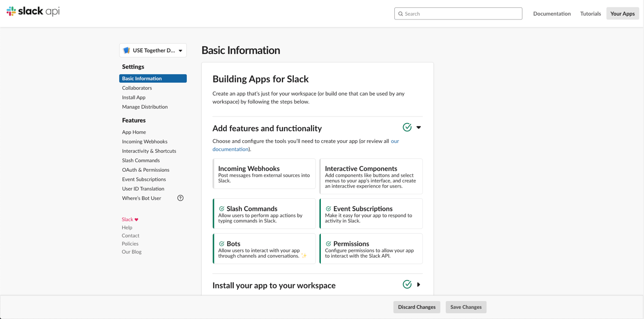Click the Save Changes button
The image size is (644, 319).
(x=466, y=307)
